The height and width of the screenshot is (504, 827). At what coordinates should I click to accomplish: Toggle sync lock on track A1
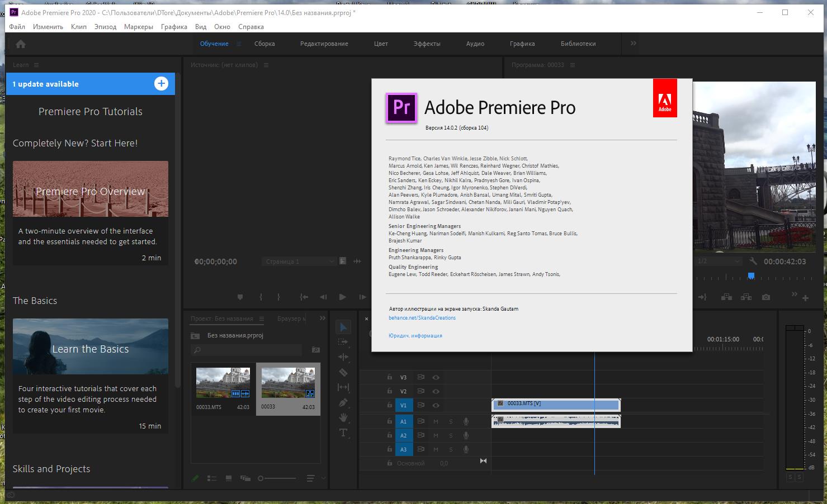(420, 421)
